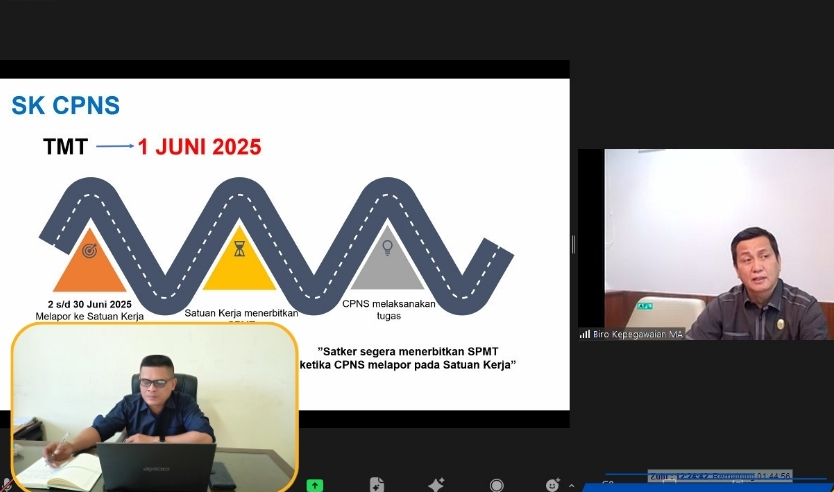Click the Record circle icon
The image size is (834, 492).
pos(497,485)
